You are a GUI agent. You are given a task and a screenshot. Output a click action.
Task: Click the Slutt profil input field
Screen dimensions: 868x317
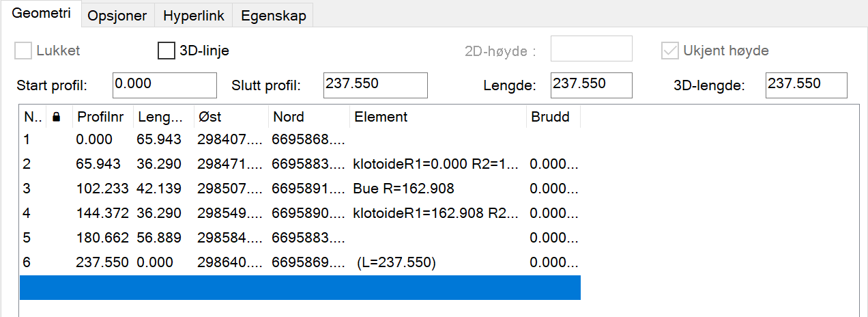[375, 85]
